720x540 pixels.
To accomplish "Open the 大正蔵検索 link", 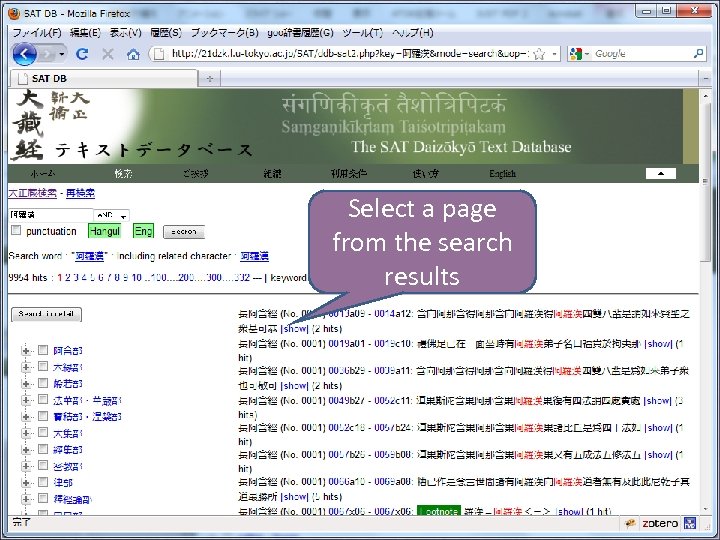I will (32, 193).
